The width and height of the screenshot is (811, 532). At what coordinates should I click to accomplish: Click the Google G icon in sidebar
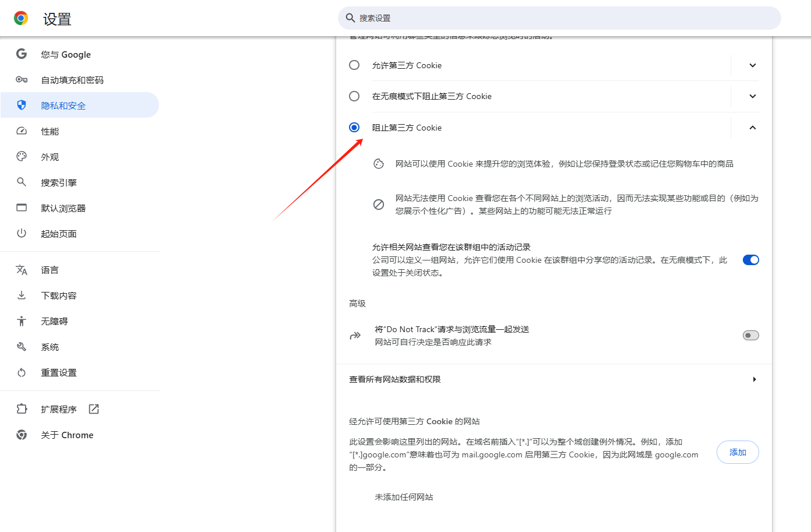[22, 54]
